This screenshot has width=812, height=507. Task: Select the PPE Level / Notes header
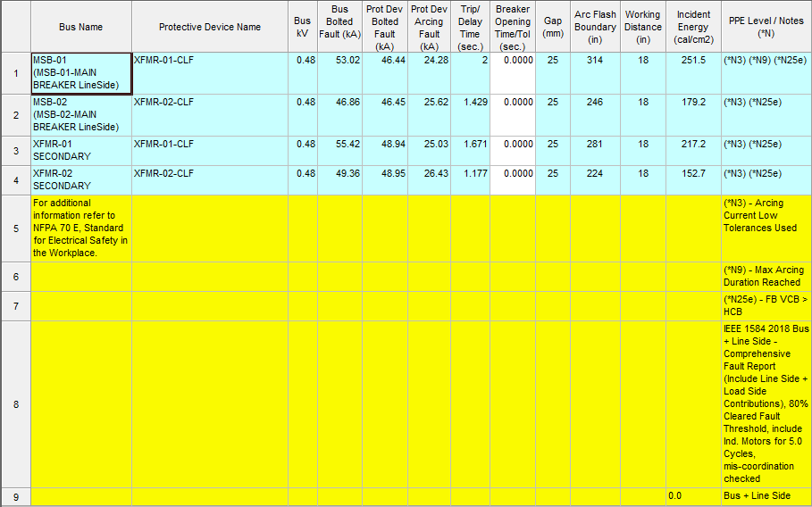[766, 27]
